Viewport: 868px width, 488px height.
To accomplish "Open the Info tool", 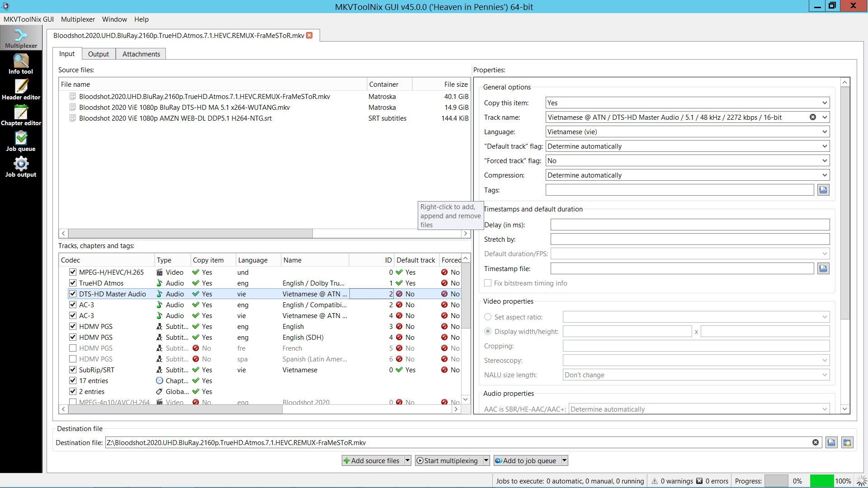I will click(21, 64).
